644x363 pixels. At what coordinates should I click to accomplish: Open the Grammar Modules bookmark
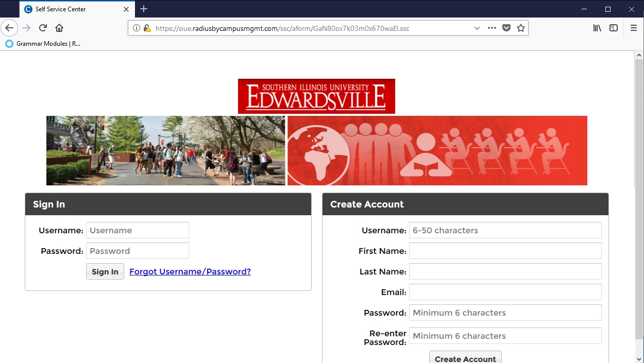[x=43, y=44]
